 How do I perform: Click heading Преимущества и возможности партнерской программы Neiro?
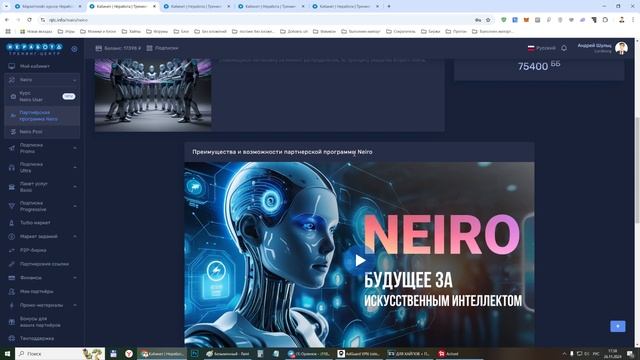point(282,152)
